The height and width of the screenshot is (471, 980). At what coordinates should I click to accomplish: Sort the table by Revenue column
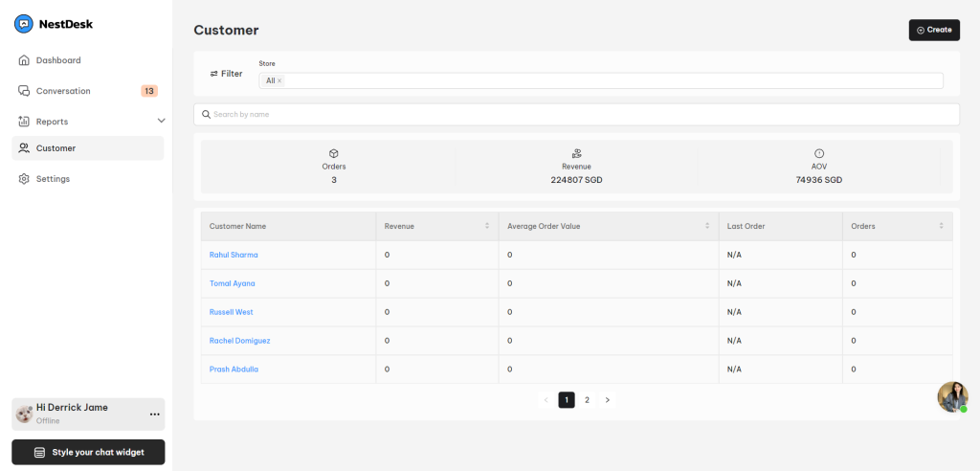click(487, 226)
